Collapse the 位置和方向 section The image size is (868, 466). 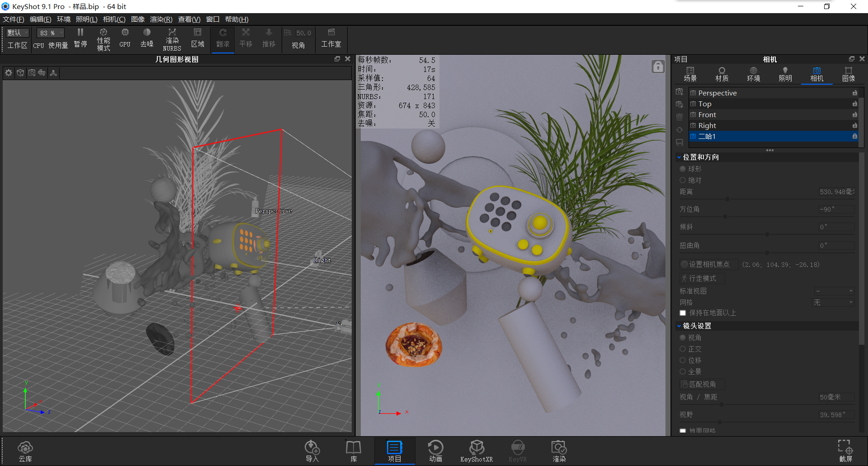[679, 157]
